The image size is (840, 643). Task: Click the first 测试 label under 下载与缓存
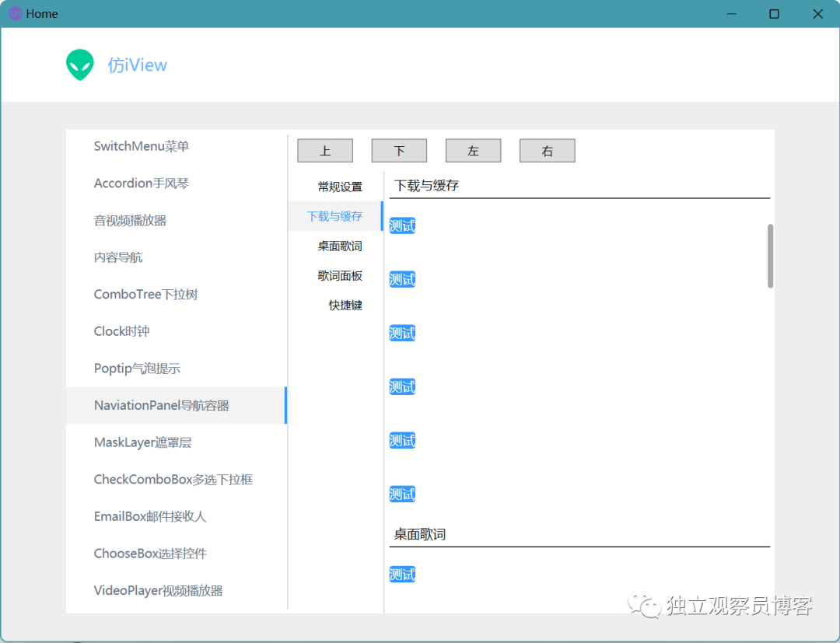402,225
